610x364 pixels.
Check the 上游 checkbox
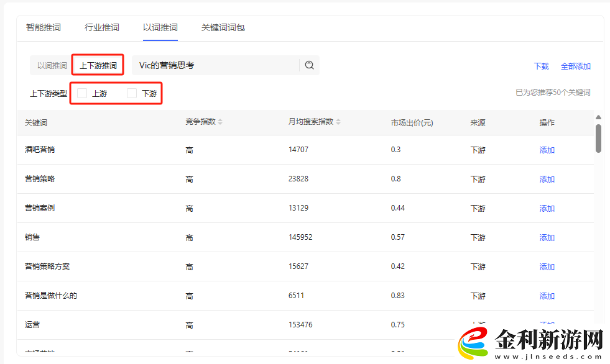(x=82, y=93)
